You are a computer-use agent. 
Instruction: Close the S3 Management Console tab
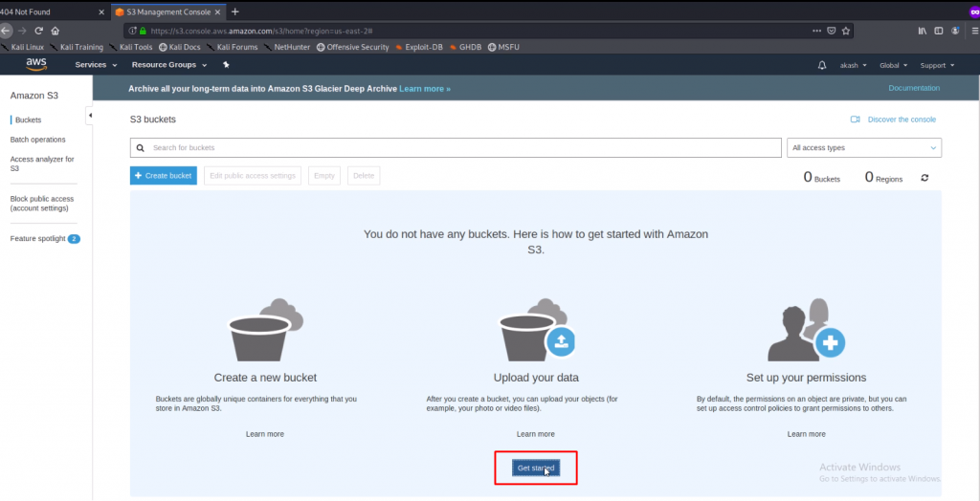[x=219, y=11]
